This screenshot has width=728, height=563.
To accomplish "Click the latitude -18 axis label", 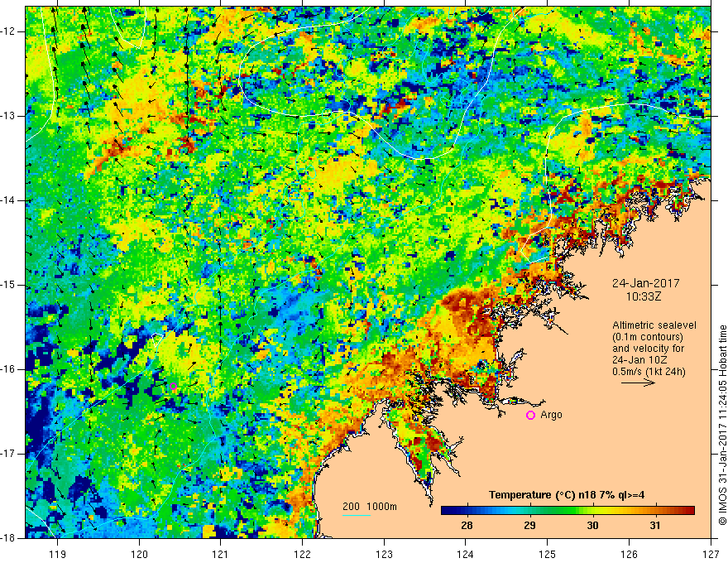I will [x=9, y=538].
